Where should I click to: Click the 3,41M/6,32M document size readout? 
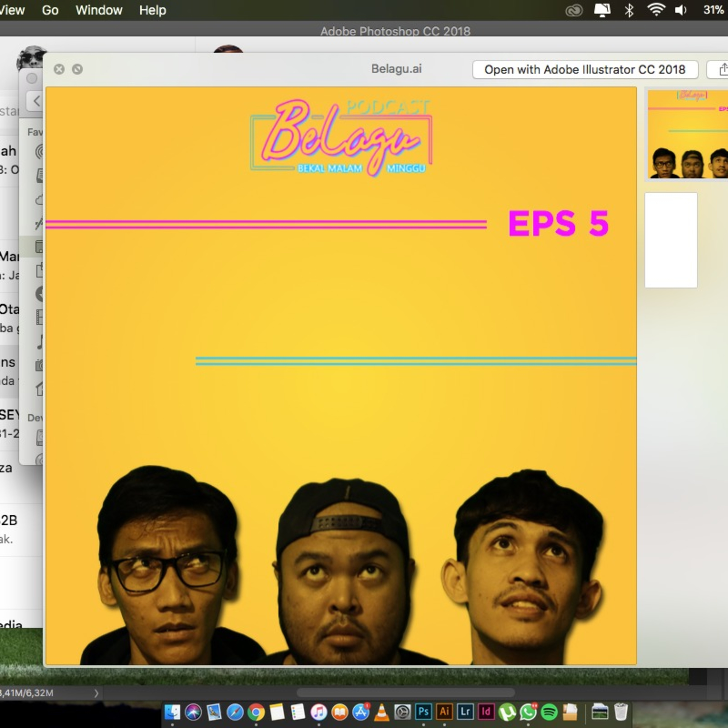pos(26,693)
